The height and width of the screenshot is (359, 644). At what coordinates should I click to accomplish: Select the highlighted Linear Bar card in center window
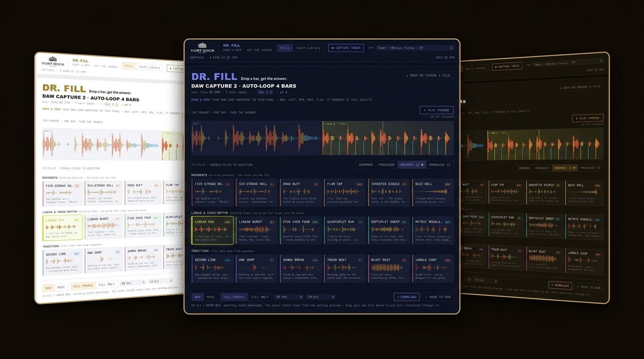213,230
